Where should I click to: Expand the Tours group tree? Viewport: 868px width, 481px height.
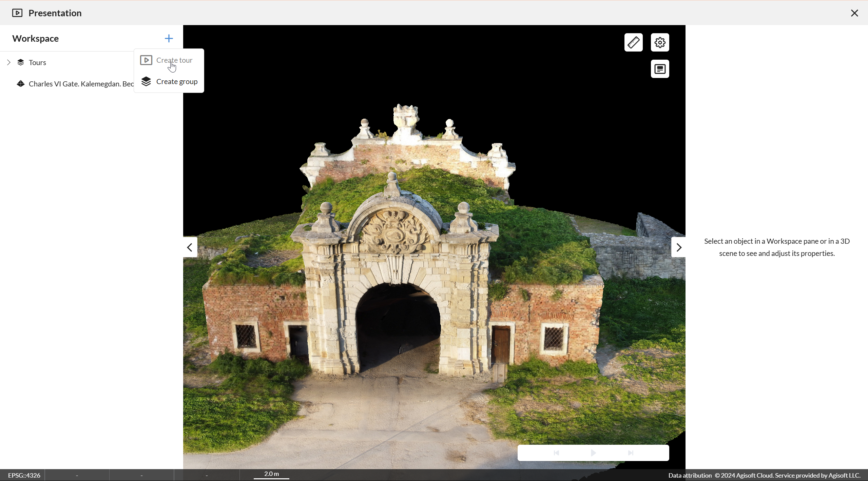point(9,62)
